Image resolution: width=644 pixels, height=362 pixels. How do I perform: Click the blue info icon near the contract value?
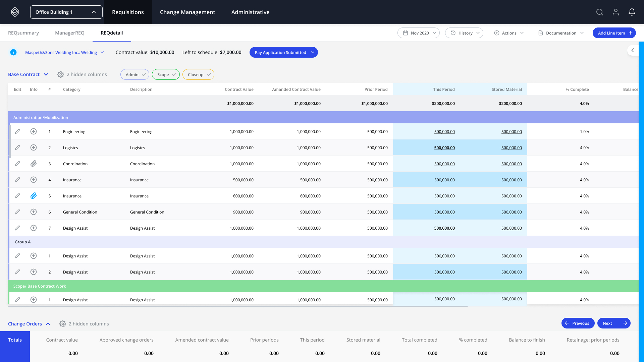point(13,52)
